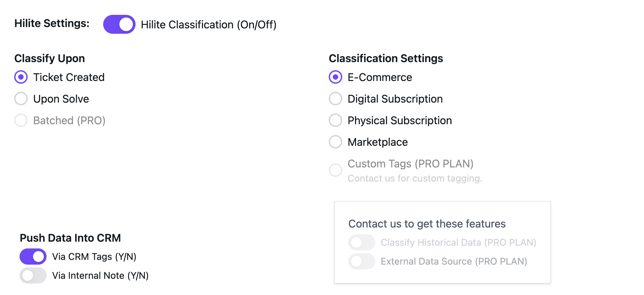The width and height of the screenshot is (644, 295).
Task: Click the Digital Subscription label text
Action: click(x=395, y=99)
